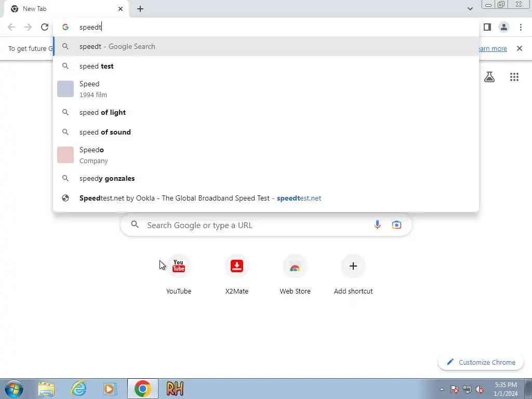Open the profile avatar icon

point(504,27)
